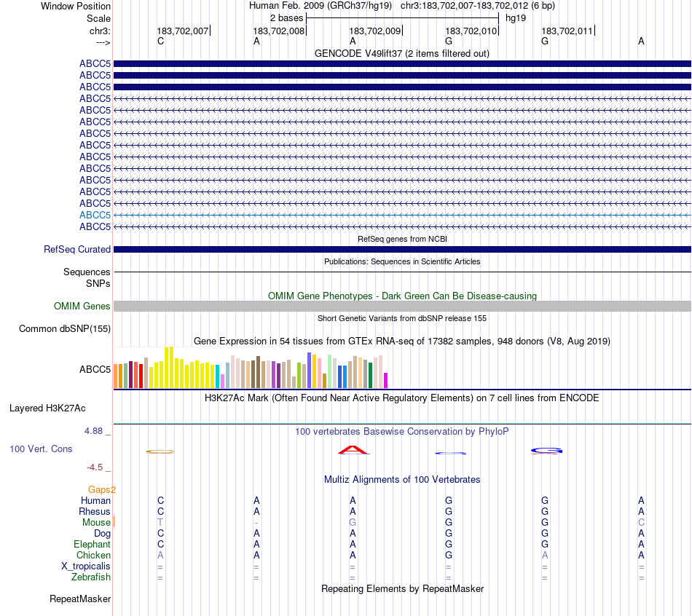Select the Chicken species label

pos(93,555)
